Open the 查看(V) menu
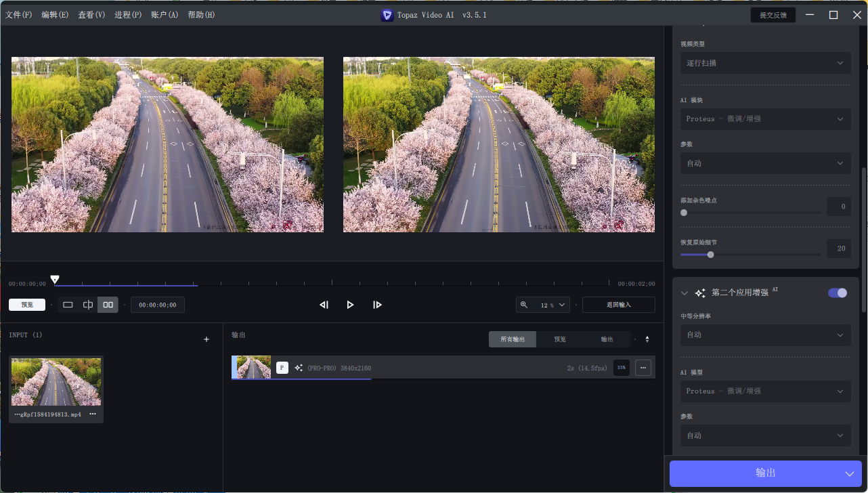 click(x=91, y=15)
